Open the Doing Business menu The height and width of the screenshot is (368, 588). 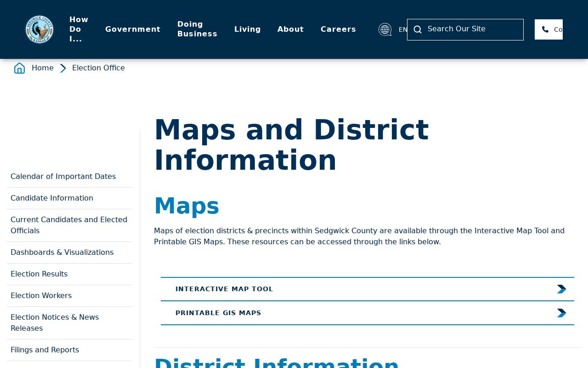(x=197, y=29)
